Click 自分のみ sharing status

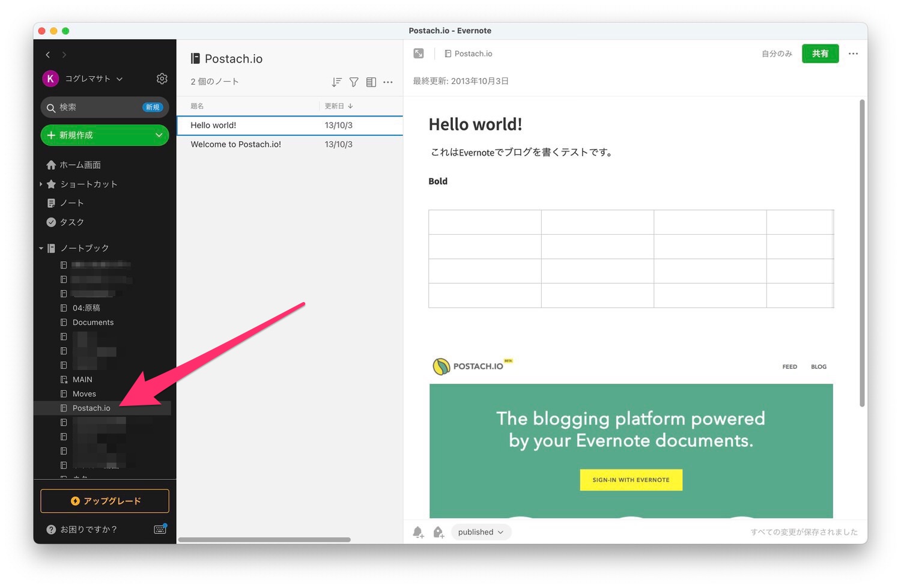(777, 53)
